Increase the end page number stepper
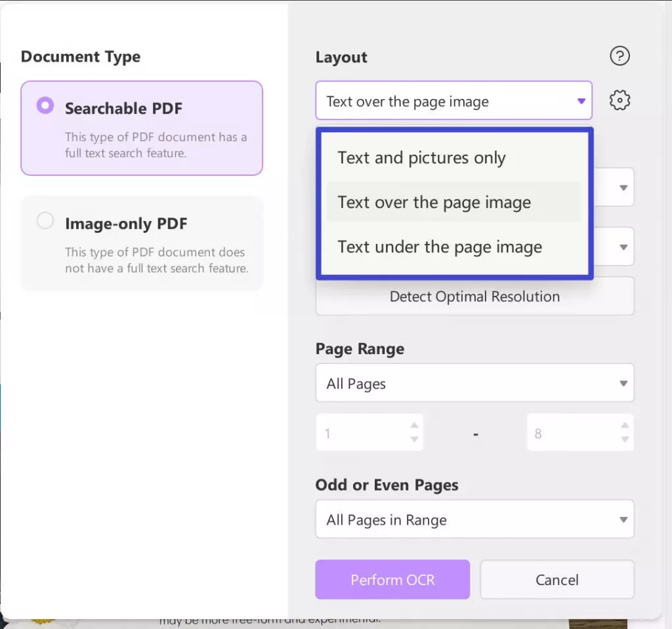The height and width of the screenshot is (629, 672). click(625, 426)
